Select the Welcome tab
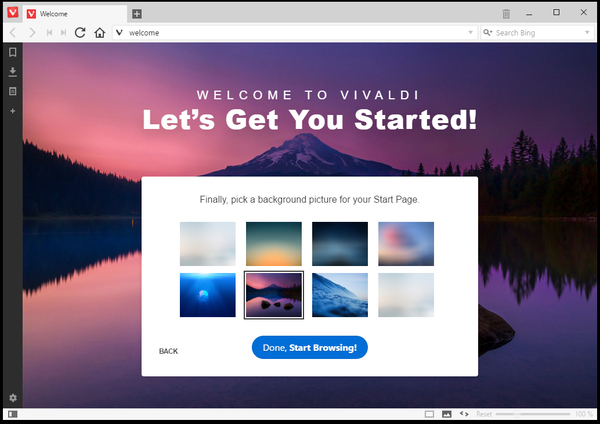Viewport: 600px width, 424px height. [x=75, y=14]
